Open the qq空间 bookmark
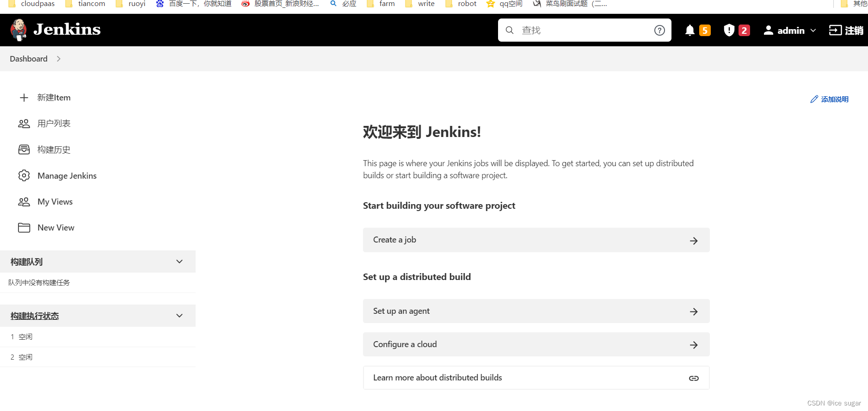Image resolution: width=868 pixels, height=411 pixels. (505, 4)
